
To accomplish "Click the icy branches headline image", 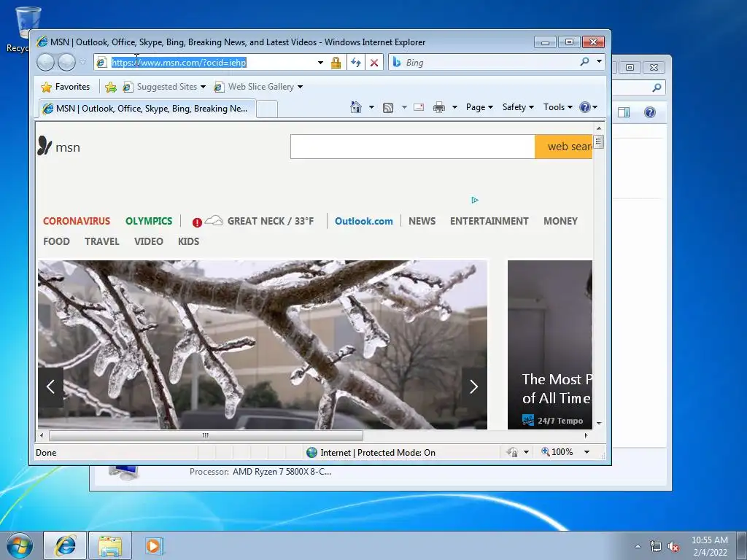I will point(263,345).
